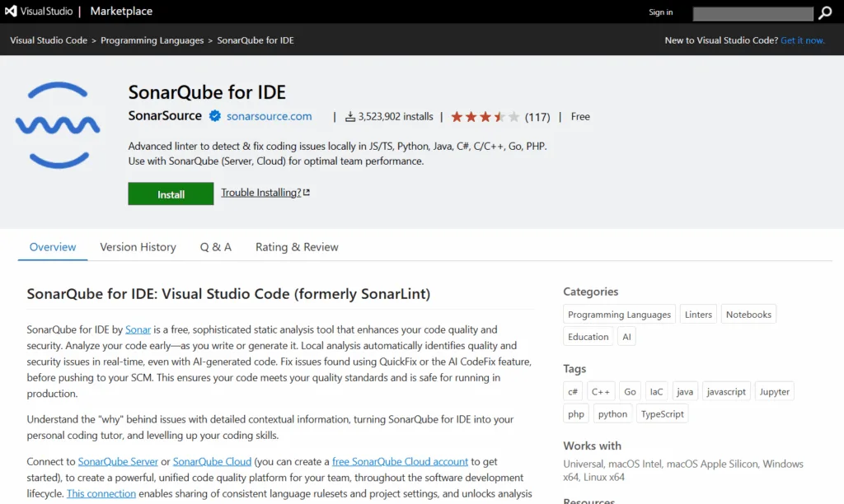Click the Get it now link
Viewport: 844px width, 504px height.
(x=803, y=40)
